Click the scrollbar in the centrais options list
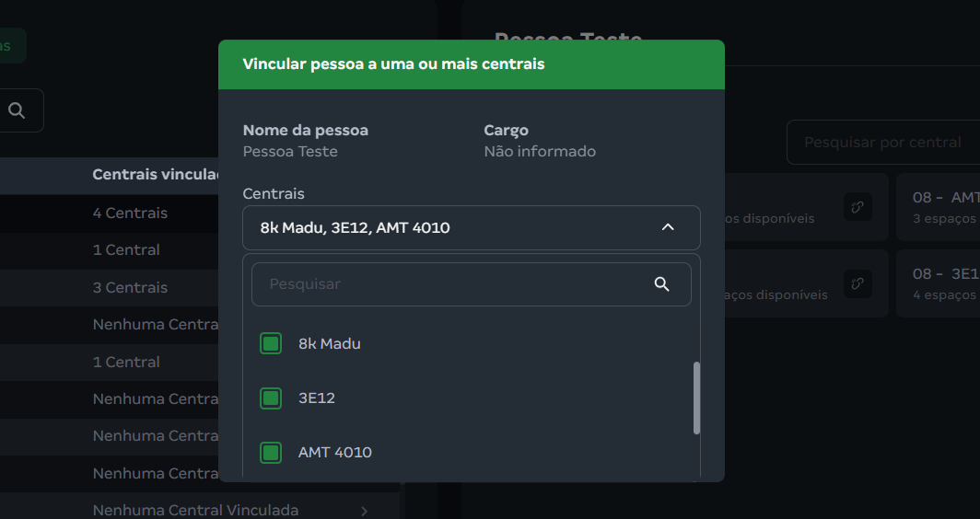Image resolution: width=980 pixels, height=519 pixels. [x=696, y=398]
